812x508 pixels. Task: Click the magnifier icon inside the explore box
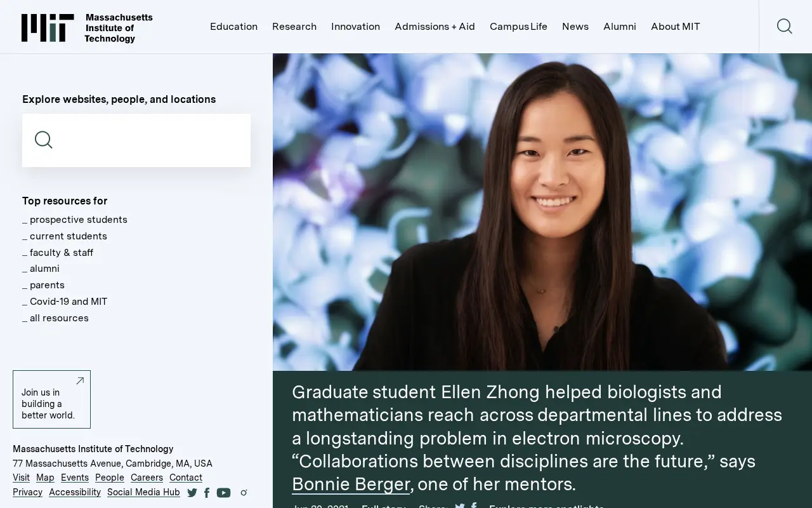(x=44, y=140)
